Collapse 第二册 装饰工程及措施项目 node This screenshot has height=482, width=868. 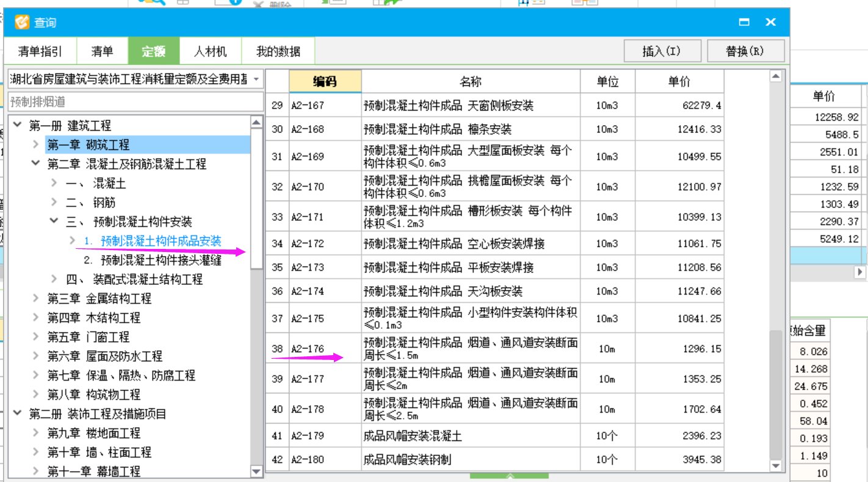click(17, 414)
